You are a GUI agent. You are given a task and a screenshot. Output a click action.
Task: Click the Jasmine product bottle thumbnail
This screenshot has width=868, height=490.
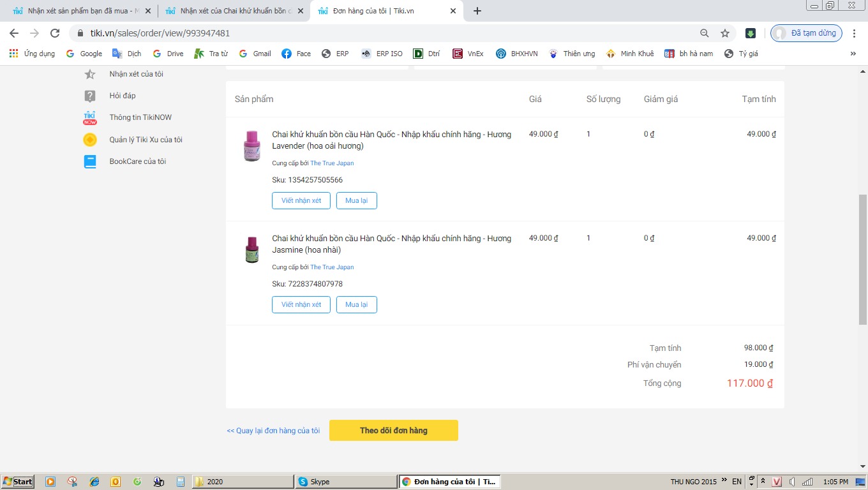[x=252, y=249]
